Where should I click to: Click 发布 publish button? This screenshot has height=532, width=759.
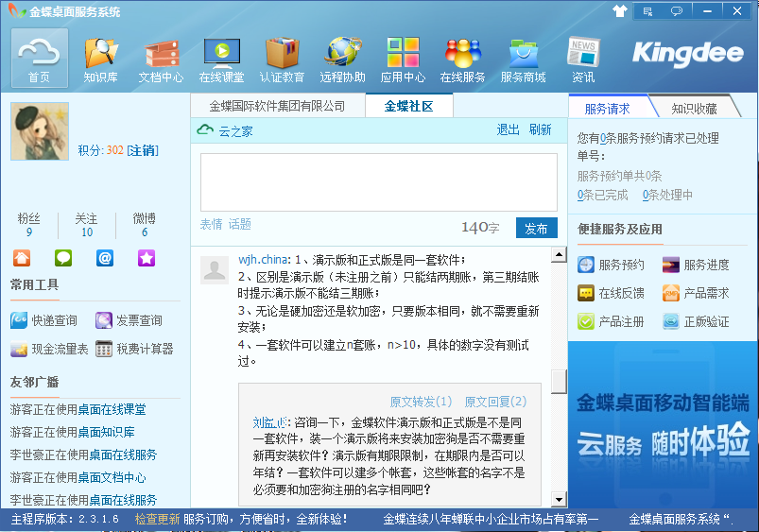536,228
